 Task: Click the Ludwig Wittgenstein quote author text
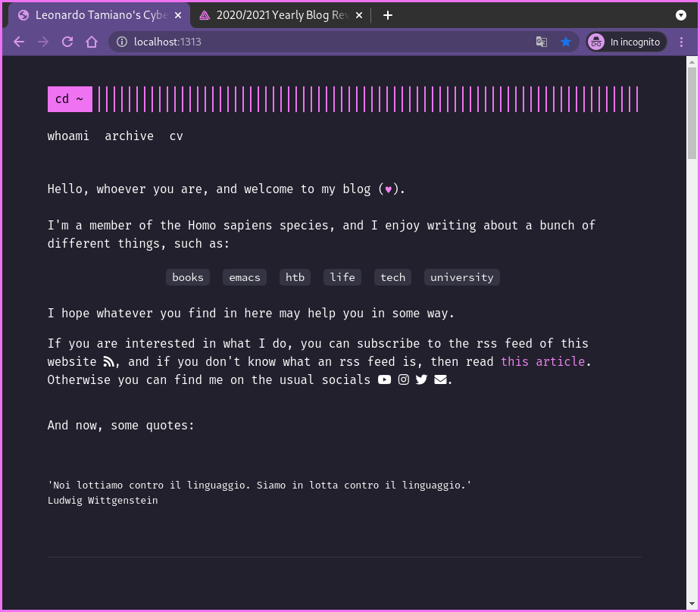tap(103, 501)
